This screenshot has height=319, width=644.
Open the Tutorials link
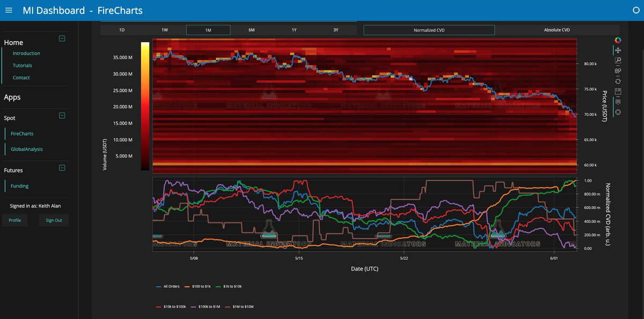23,66
